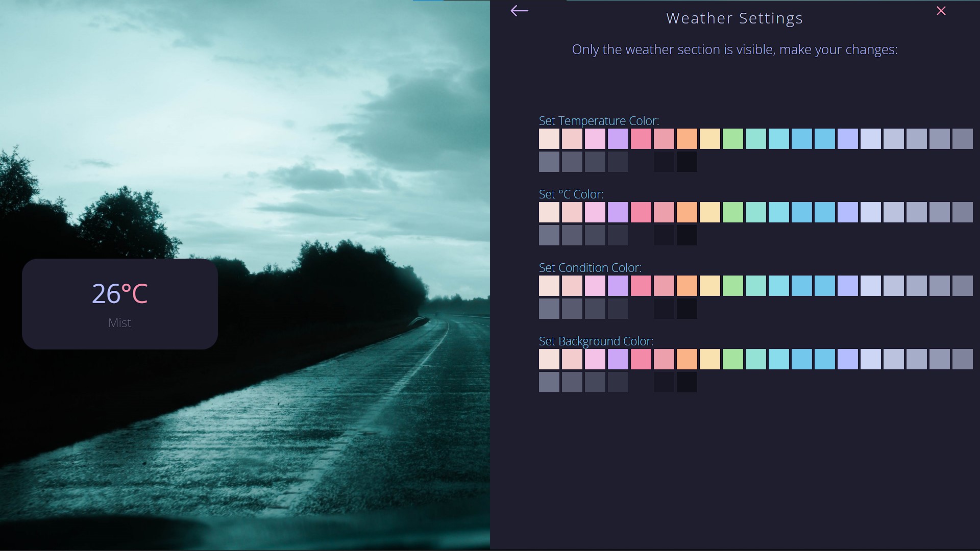The width and height of the screenshot is (980, 551).
Task: Pick the pale yellow swatch under Set Temperature Color
Action: (x=710, y=139)
